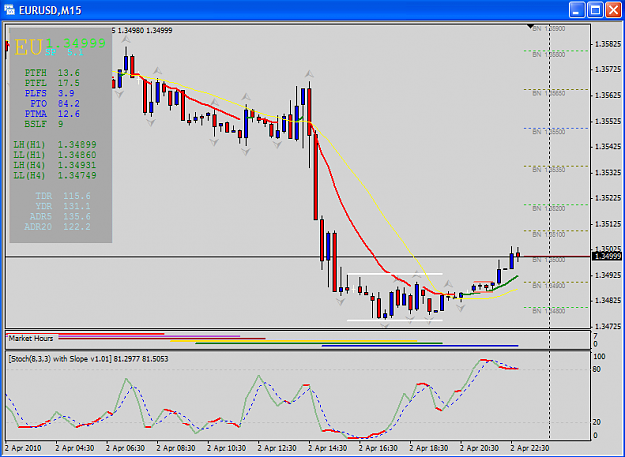Image resolution: width=625 pixels, height=457 pixels.
Task: Click the PTFH 13.6 row
Action: pos(52,73)
